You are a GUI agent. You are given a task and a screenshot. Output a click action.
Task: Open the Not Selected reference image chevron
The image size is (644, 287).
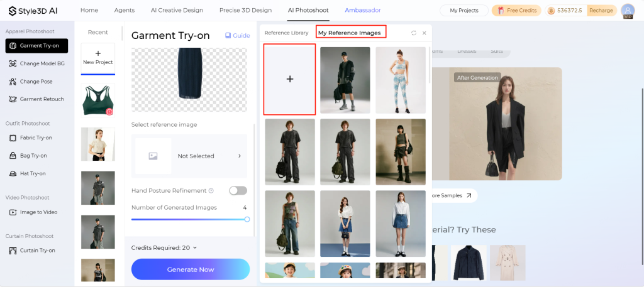click(240, 156)
